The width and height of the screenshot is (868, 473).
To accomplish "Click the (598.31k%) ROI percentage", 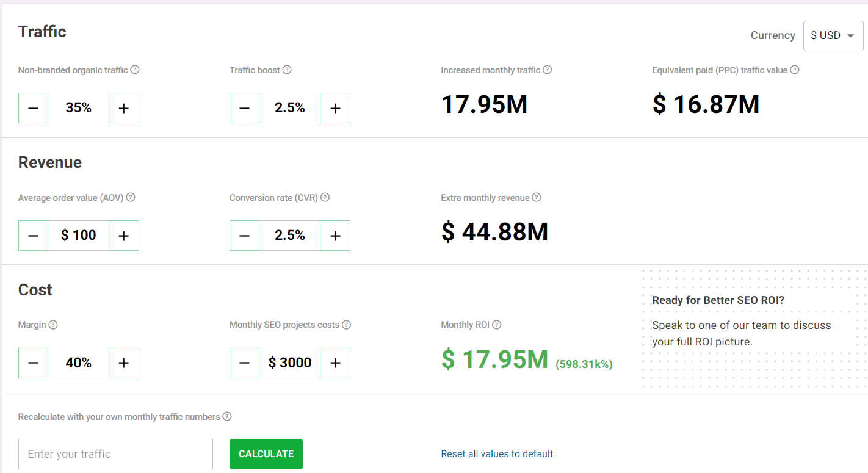I will 584,364.
